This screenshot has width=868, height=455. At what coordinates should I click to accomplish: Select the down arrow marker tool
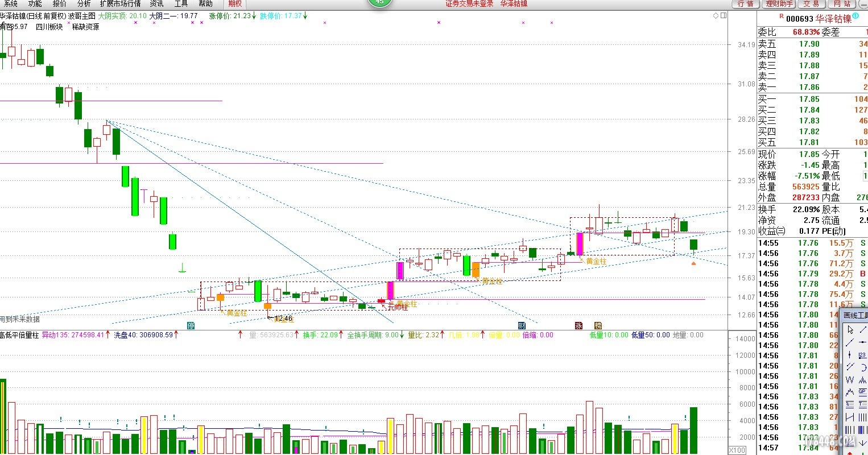[862, 442]
